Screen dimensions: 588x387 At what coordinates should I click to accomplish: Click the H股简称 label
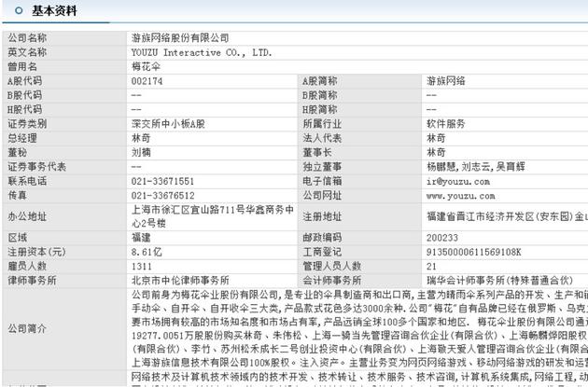click(320, 109)
